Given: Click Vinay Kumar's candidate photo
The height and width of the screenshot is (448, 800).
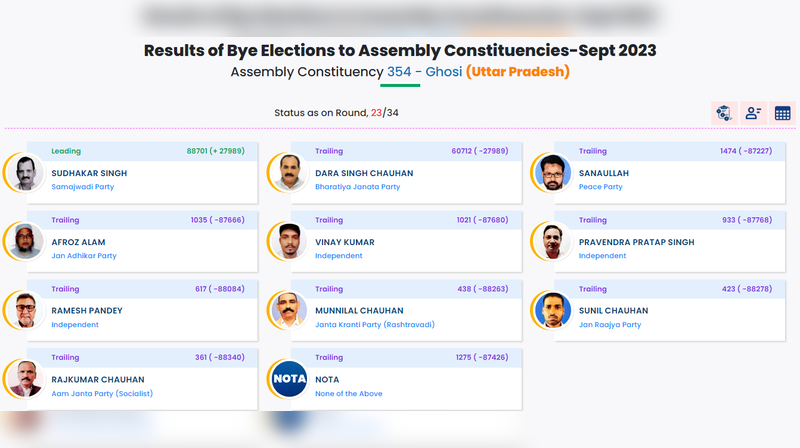Looking at the screenshot, I should (x=290, y=241).
